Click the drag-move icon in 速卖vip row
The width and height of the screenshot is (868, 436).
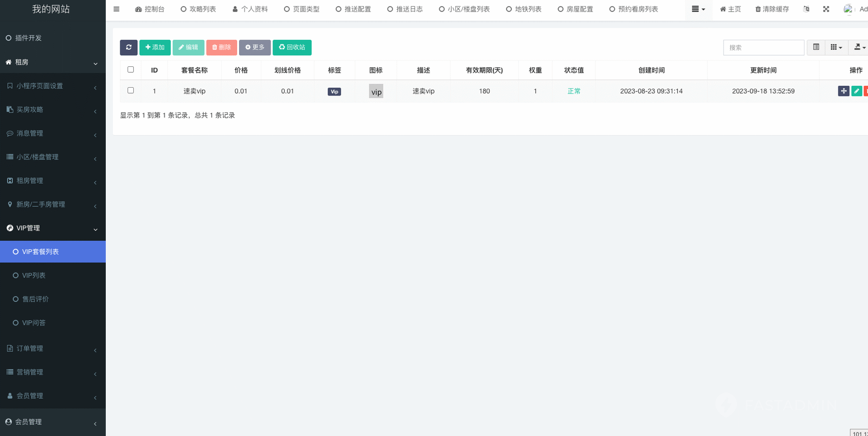point(843,91)
